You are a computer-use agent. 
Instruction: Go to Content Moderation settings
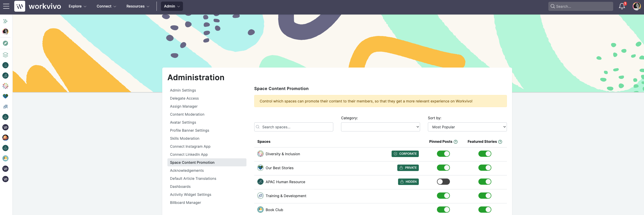187,114
